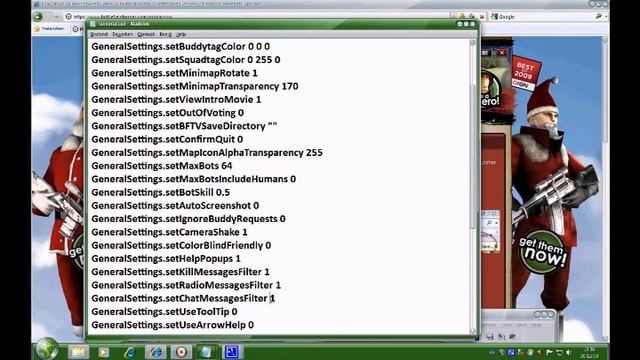Image resolution: width=640 pixels, height=360 pixels.
Task: Click the setChatMessagesFilter 1 line
Action: coord(183,298)
